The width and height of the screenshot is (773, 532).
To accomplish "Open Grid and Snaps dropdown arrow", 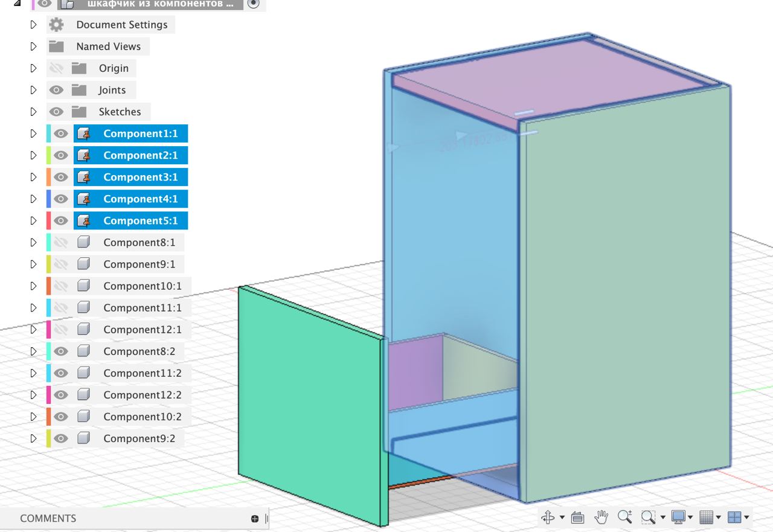I will click(x=718, y=518).
